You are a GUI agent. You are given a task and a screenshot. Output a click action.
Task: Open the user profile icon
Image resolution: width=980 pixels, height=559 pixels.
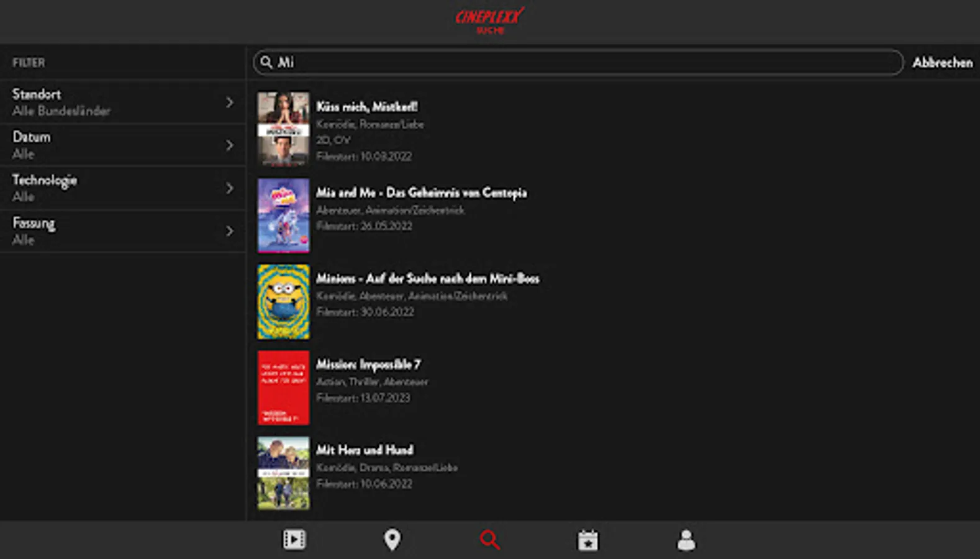click(x=686, y=540)
